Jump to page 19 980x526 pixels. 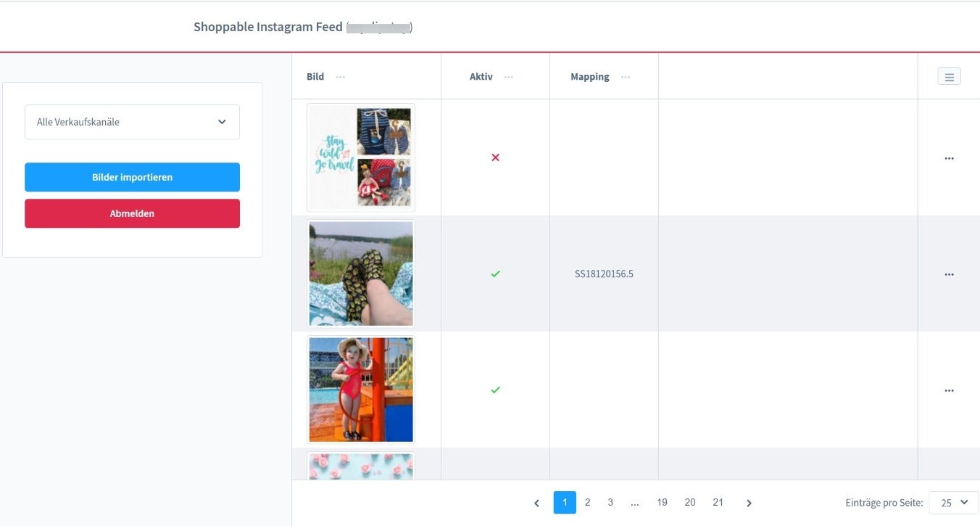tap(662, 502)
